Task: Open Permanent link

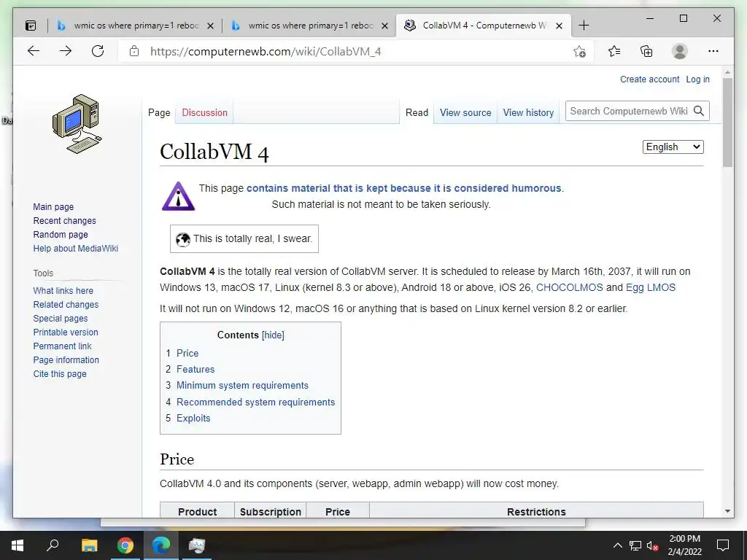Action: tap(62, 346)
